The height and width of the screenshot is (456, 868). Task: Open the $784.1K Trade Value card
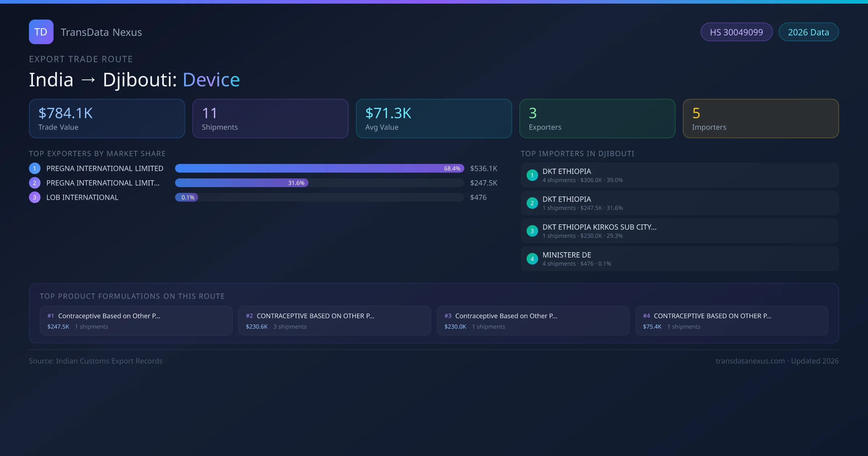(x=107, y=118)
